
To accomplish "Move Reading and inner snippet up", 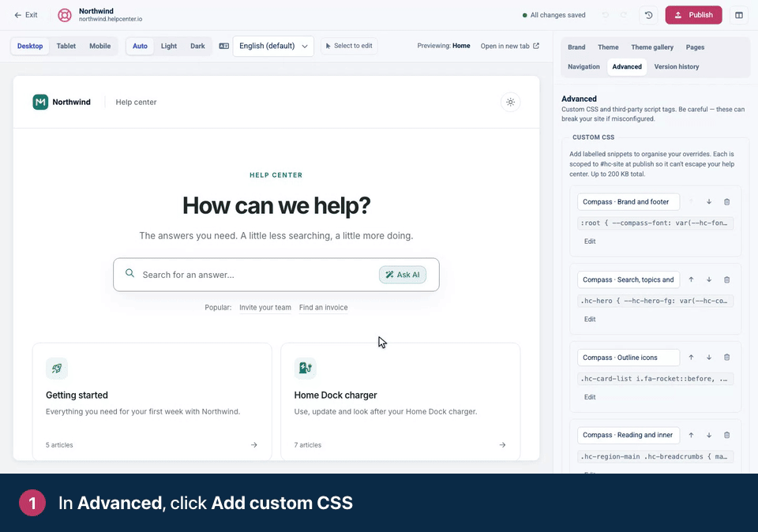I will (692, 436).
